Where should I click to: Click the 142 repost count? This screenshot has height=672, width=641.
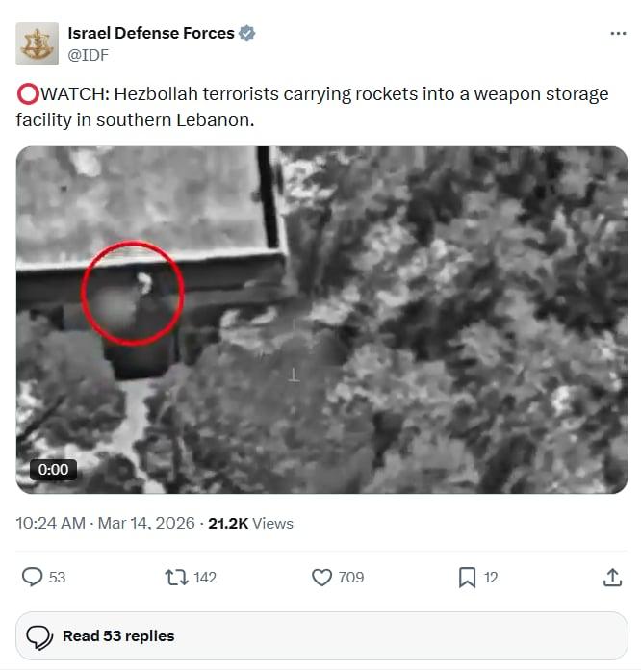[205, 578]
